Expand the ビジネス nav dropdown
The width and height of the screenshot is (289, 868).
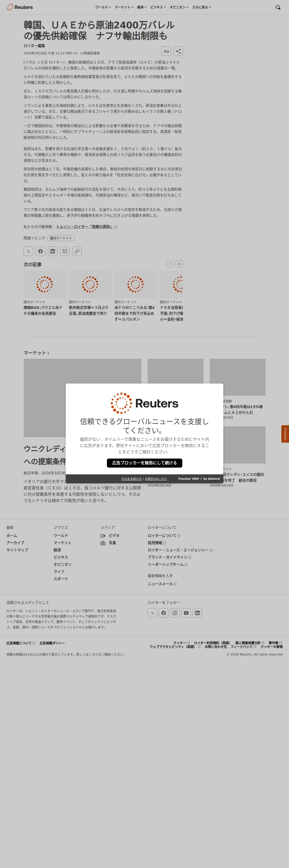click(158, 7)
